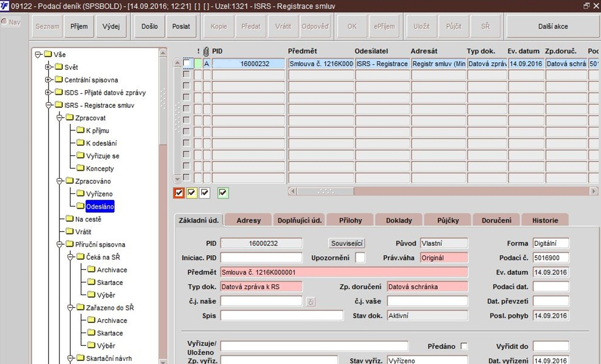
Task: Click the folder icon next to Odesláno
Action: point(80,206)
